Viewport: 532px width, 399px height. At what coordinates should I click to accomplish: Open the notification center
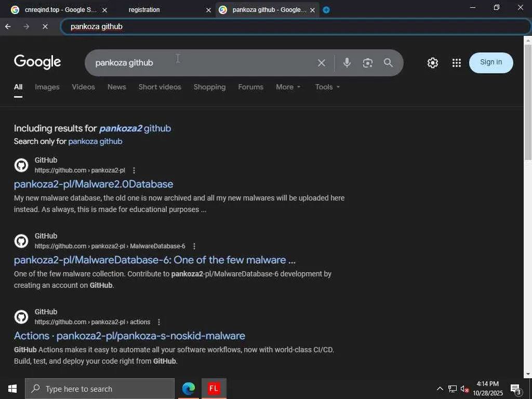click(516, 389)
